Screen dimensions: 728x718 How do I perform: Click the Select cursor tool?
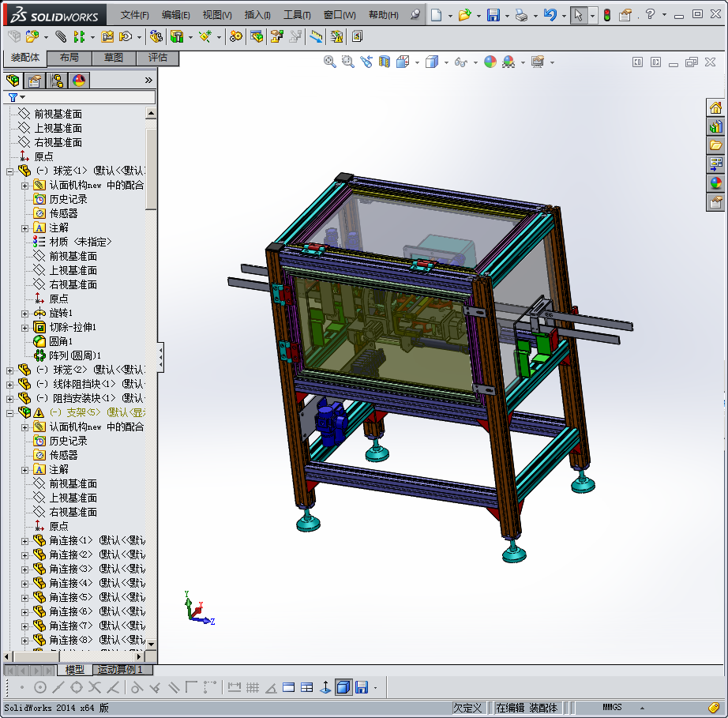(578, 15)
